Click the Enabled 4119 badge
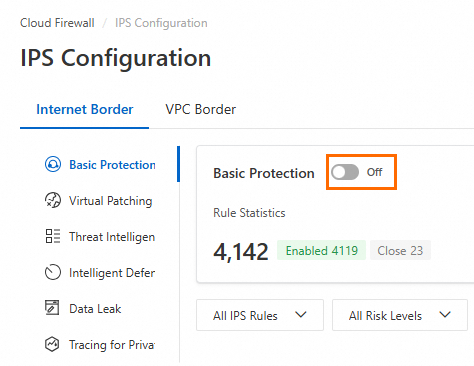The image size is (474, 366). coord(322,250)
